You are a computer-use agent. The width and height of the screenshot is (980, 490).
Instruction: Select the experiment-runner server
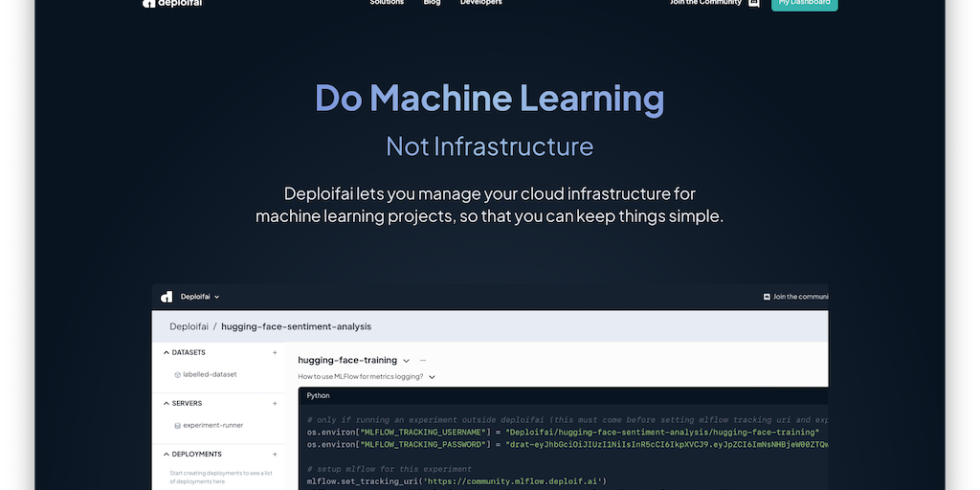point(213,425)
